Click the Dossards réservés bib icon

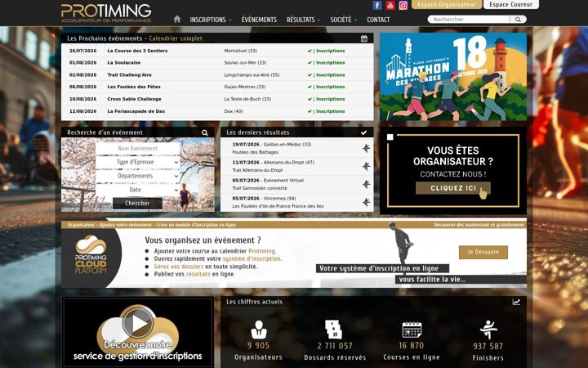pyautogui.click(x=333, y=330)
